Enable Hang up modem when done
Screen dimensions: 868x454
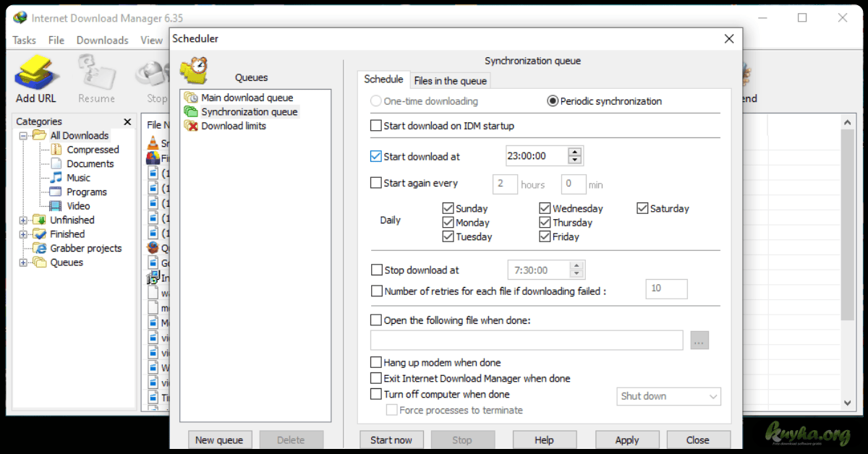(376, 362)
